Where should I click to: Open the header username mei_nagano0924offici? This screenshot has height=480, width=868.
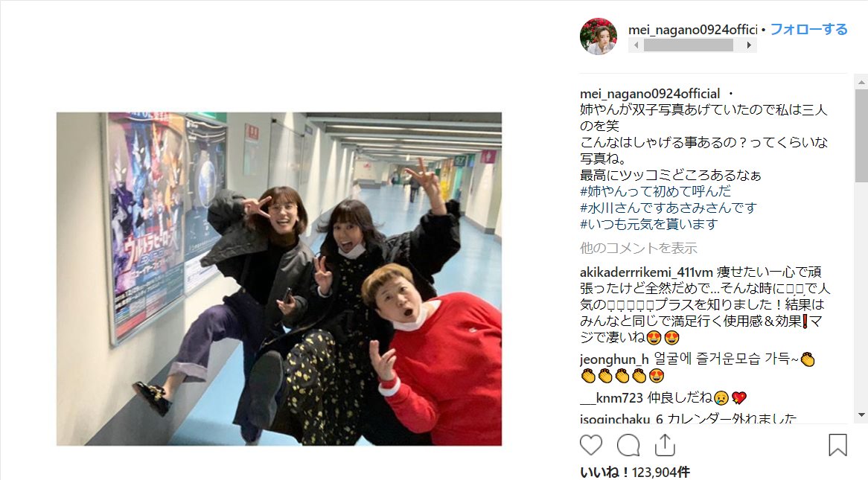tap(692, 30)
